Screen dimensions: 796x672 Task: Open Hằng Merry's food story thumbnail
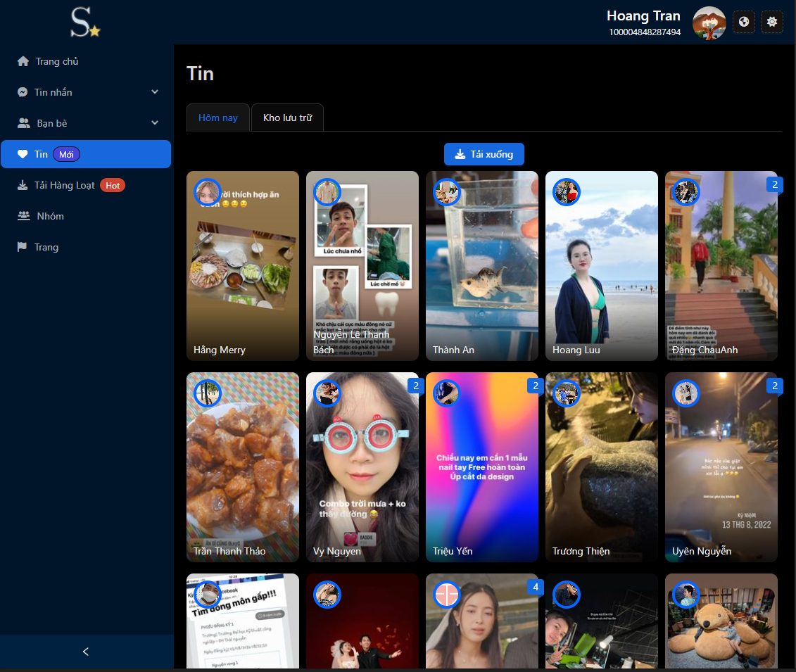click(243, 266)
